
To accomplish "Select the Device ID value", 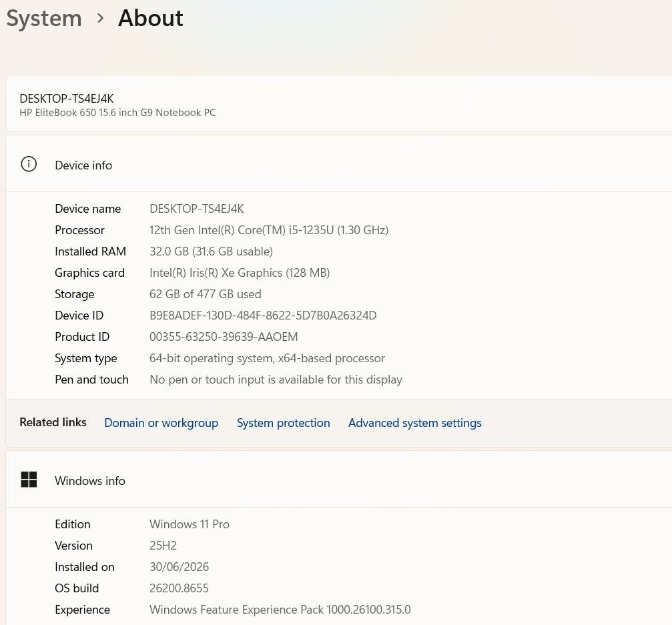I will coord(263,316).
